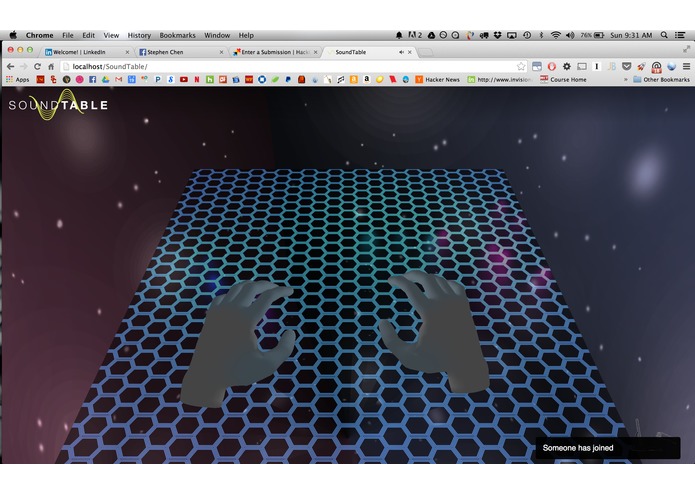Mute the SoundTable tab audio icon
This screenshot has width=695, height=494.
[x=401, y=52]
